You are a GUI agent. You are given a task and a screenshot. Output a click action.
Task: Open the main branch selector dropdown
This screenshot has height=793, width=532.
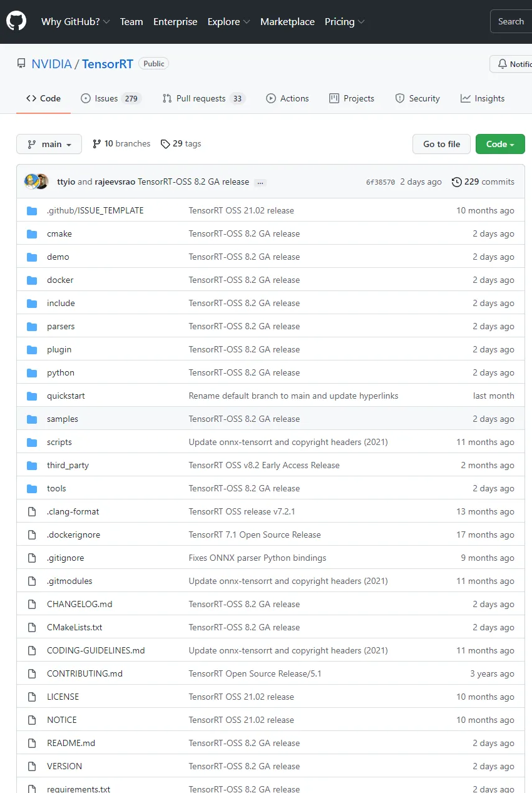point(49,144)
